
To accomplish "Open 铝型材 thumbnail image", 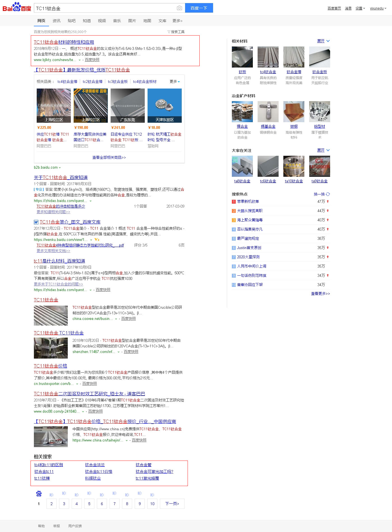I will point(319,111).
